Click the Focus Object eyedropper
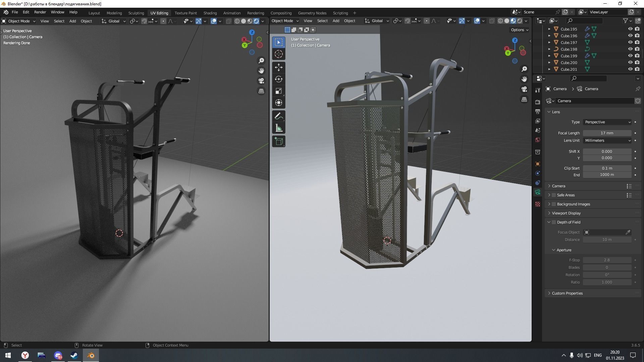Screen dimensions: 644x362 click(628, 232)
